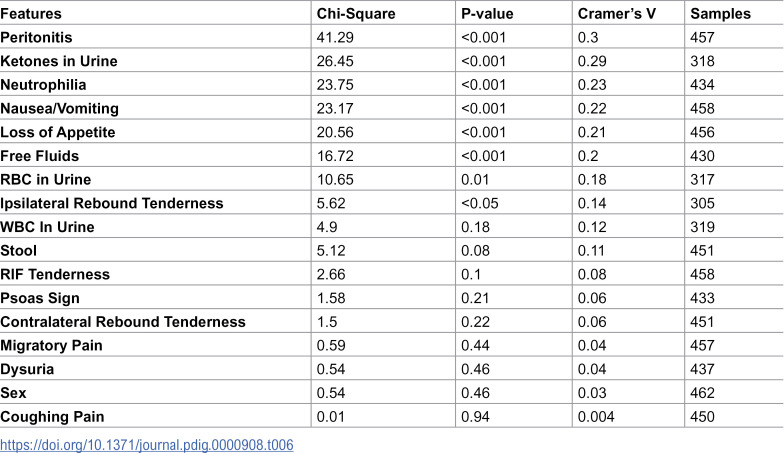784x453 pixels.
Task: Select the Psoas Sign Cramer's V value
Action: 592,298
